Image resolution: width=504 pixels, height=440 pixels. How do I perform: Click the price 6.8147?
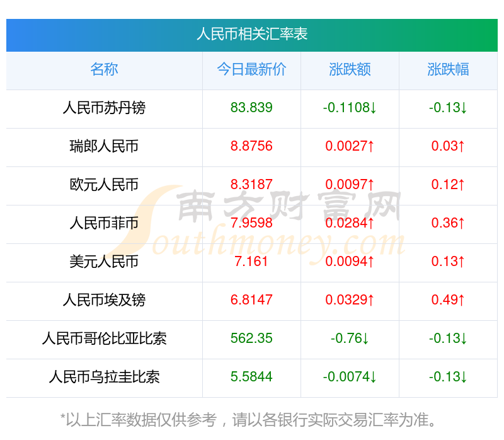coord(251,300)
